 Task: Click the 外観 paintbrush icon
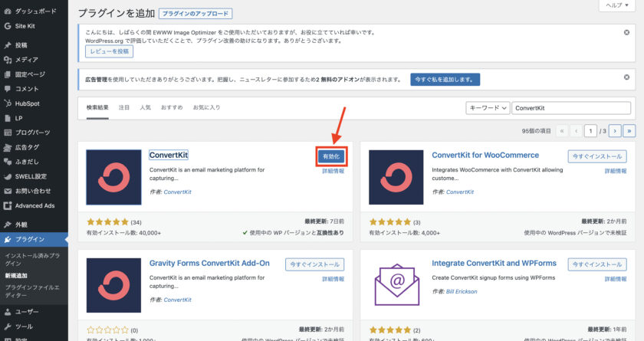click(x=8, y=225)
